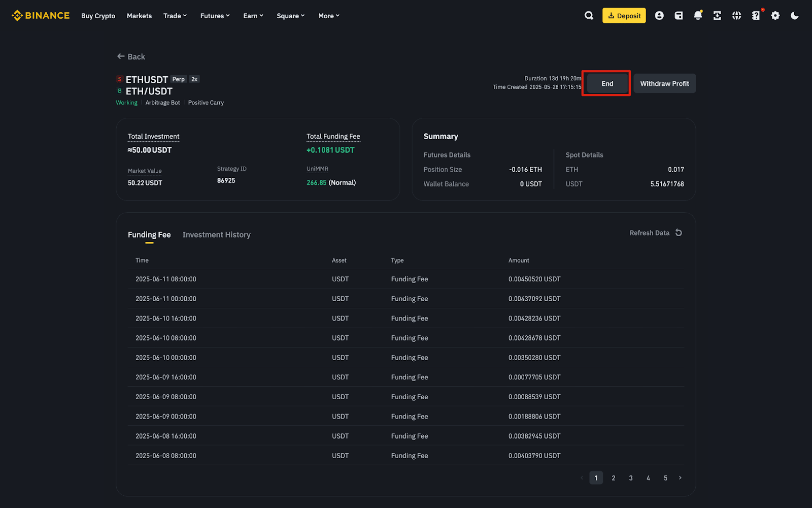Switch to the Investment History tab
Screen dimensions: 812x508
(216, 235)
